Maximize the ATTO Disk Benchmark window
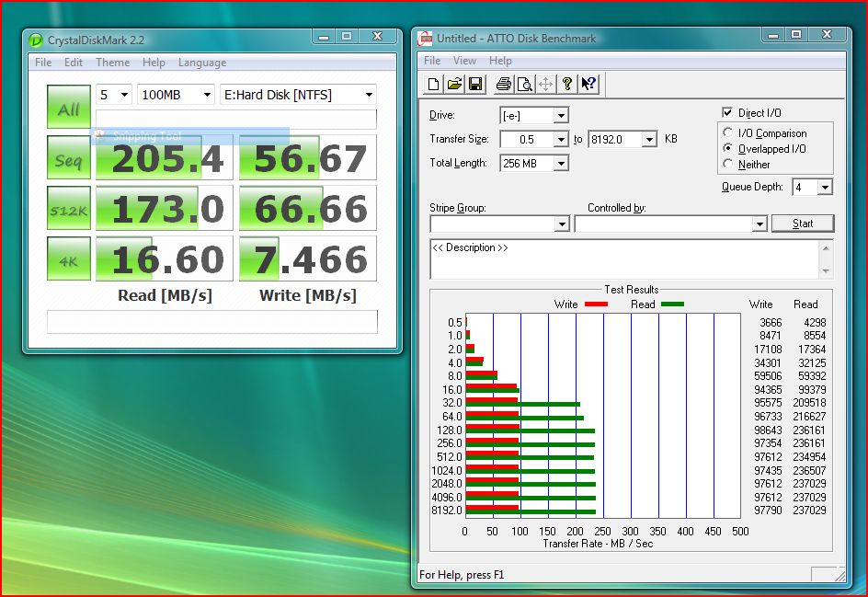868x597 pixels. [796, 34]
